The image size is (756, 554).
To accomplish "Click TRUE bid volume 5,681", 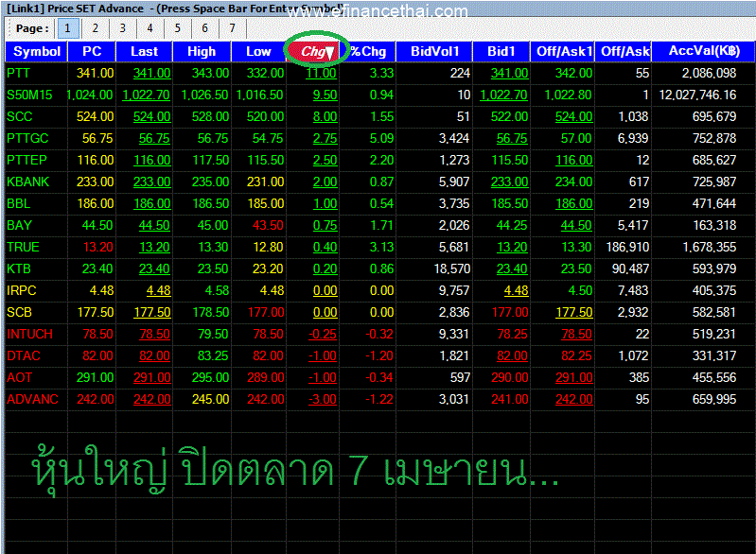I will click(x=454, y=247).
